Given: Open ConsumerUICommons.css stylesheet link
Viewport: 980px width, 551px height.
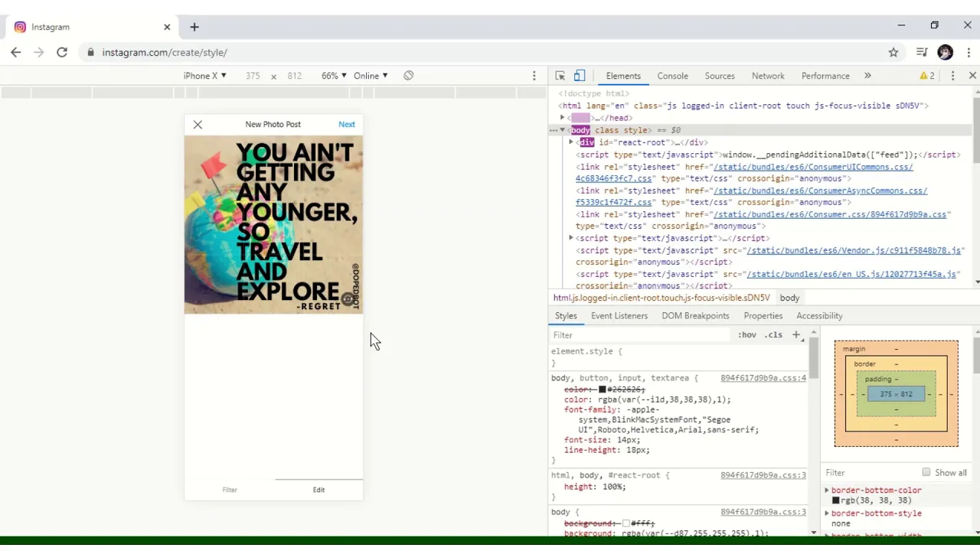Looking at the screenshot, I should 744,172.
